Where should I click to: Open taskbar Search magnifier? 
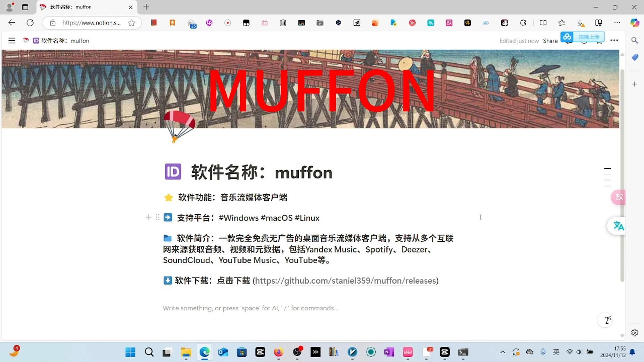149,352
